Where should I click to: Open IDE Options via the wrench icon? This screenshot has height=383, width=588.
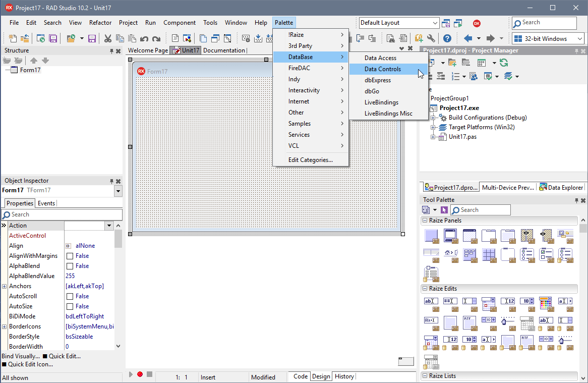tap(431, 38)
